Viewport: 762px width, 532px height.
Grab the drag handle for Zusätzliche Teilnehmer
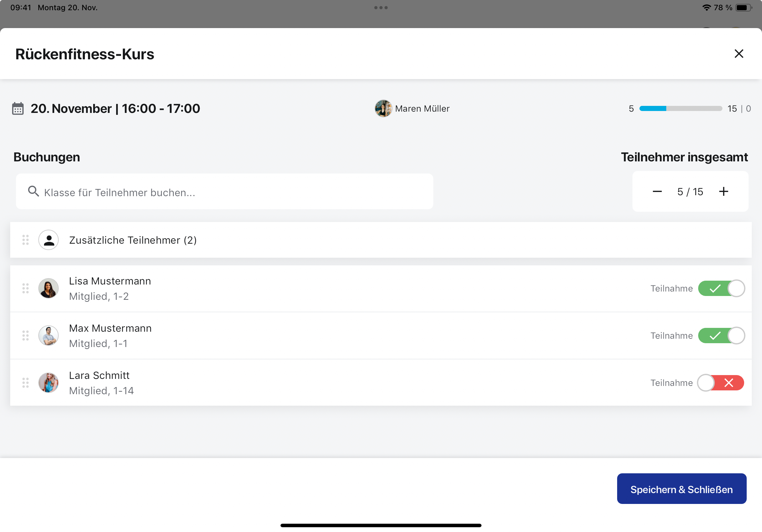coord(26,240)
